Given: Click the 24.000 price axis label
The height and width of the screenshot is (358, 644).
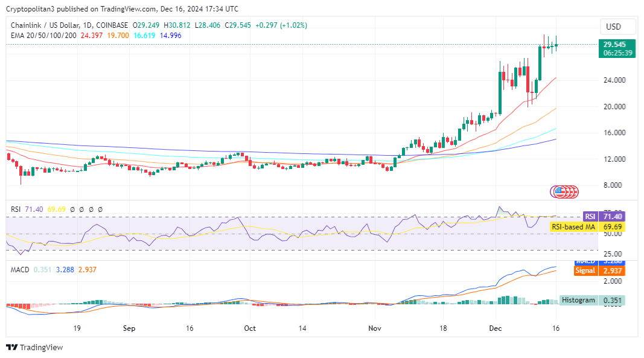Looking at the screenshot, I should pyautogui.click(x=614, y=80).
